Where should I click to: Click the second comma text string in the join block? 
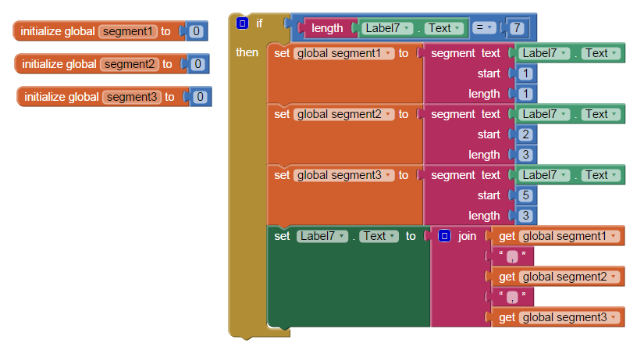pos(512,297)
